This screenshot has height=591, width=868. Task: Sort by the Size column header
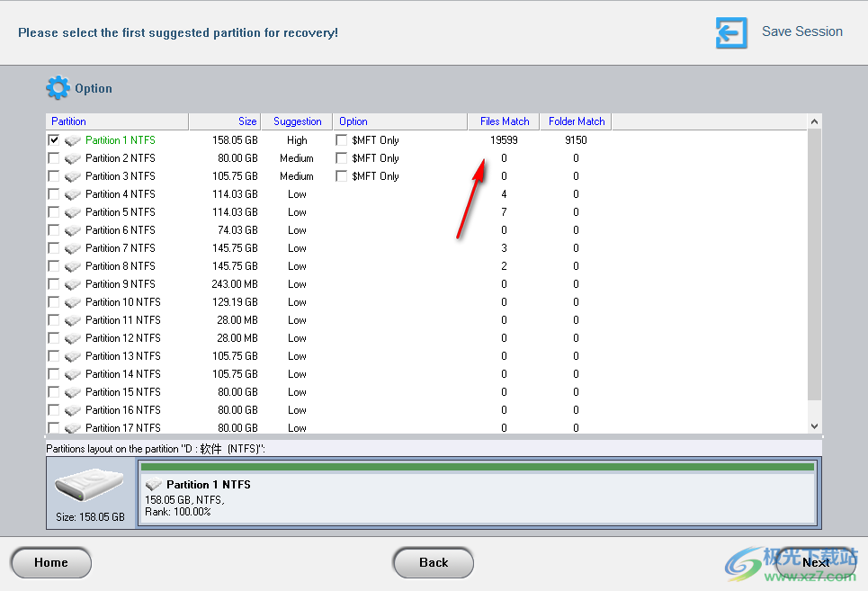[x=224, y=121]
